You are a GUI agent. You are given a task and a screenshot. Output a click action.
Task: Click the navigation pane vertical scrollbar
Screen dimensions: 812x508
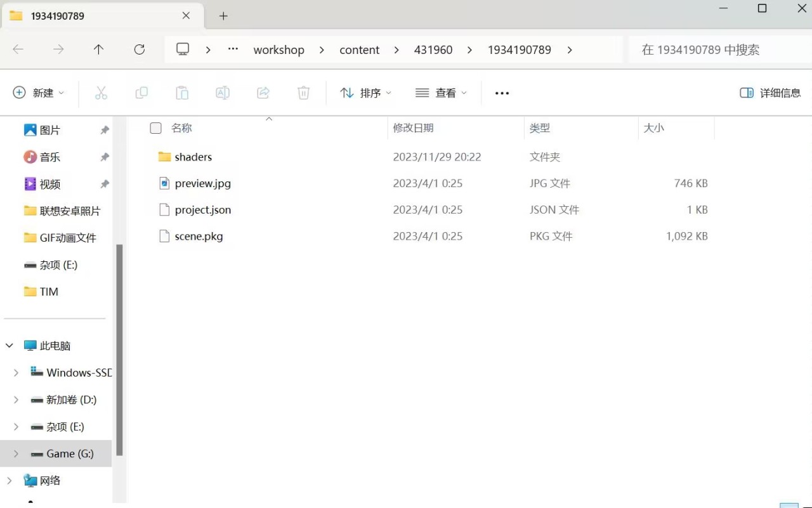click(119, 350)
